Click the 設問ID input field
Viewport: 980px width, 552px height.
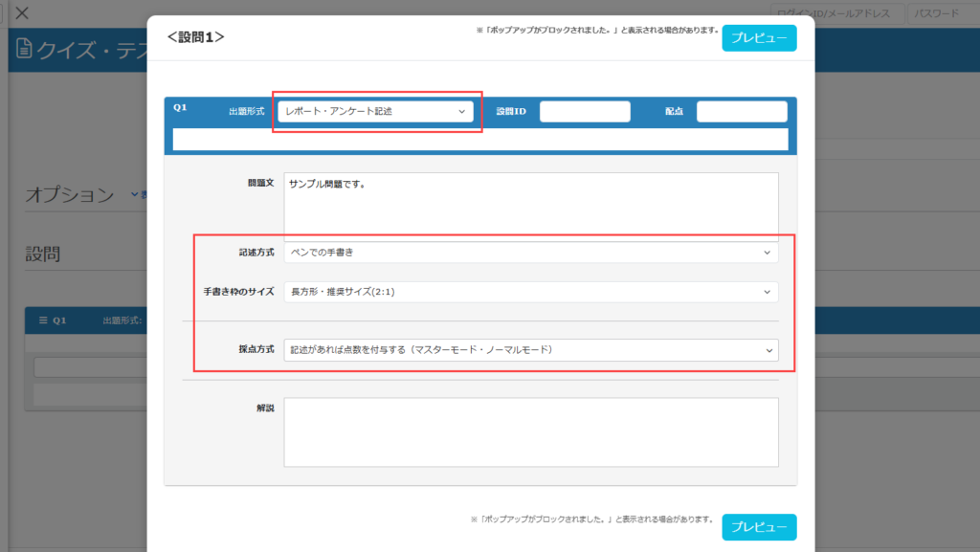click(584, 112)
